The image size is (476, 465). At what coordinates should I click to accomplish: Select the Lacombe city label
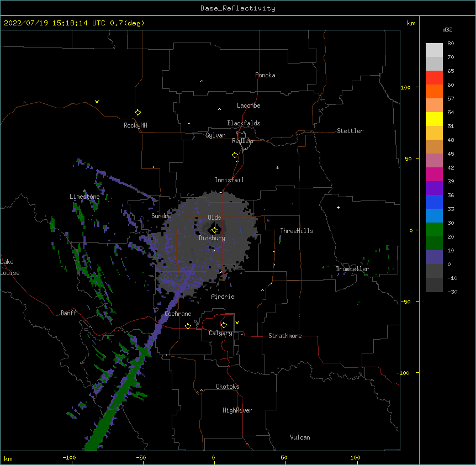(248, 105)
